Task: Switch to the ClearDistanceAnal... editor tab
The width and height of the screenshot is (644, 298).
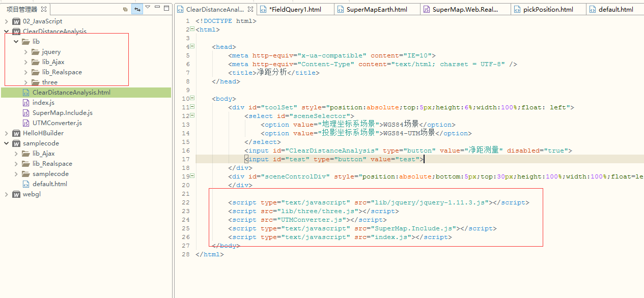Action: pos(215,9)
